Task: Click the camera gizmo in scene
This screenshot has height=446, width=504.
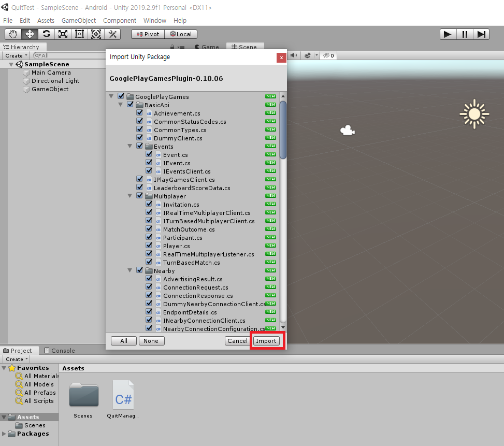Action: coord(348,131)
